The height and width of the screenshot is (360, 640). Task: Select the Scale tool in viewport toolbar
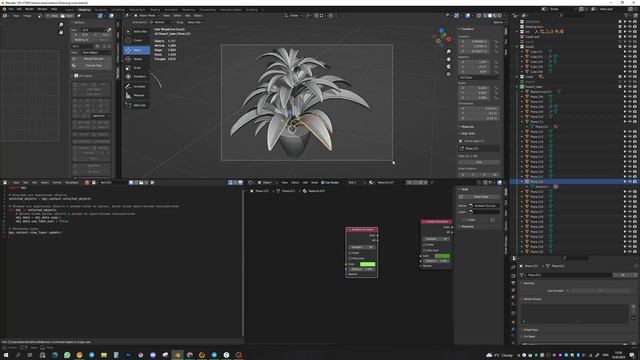pos(136,68)
